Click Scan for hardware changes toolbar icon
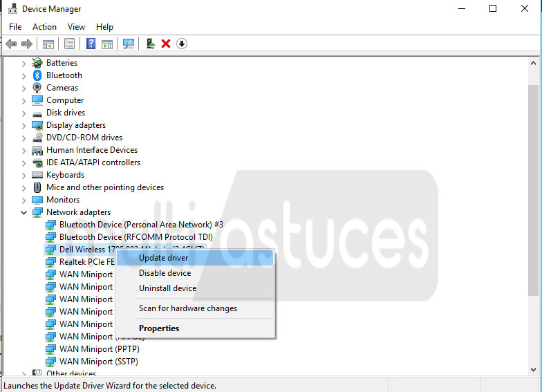The height and width of the screenshot is (392, 542). tap(129, 44)
